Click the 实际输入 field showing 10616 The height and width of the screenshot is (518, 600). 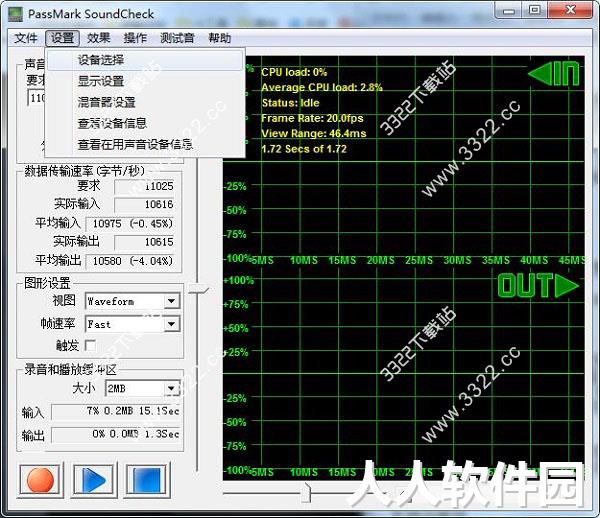coord(144,204)
